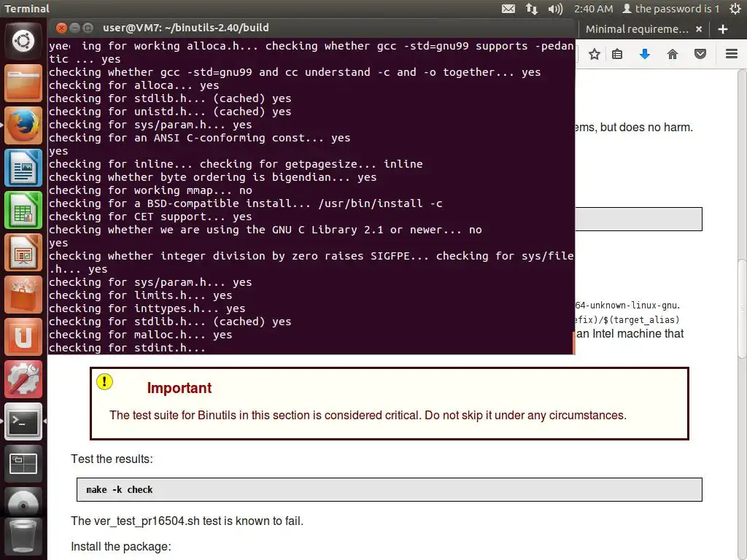This screenshot has height=560, width=747.
Task: Open new Firefox tab with plus
Action: pos(723,29)
